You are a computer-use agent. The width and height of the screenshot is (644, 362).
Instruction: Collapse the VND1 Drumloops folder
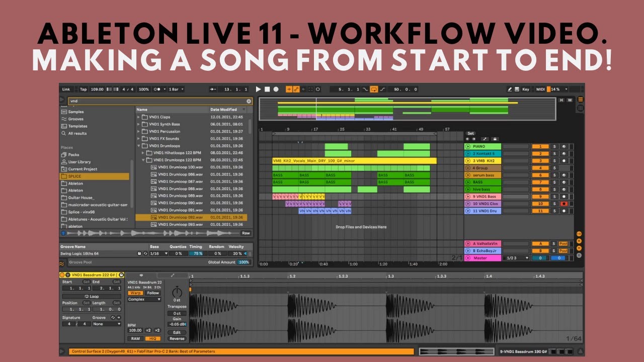(139, 146)
